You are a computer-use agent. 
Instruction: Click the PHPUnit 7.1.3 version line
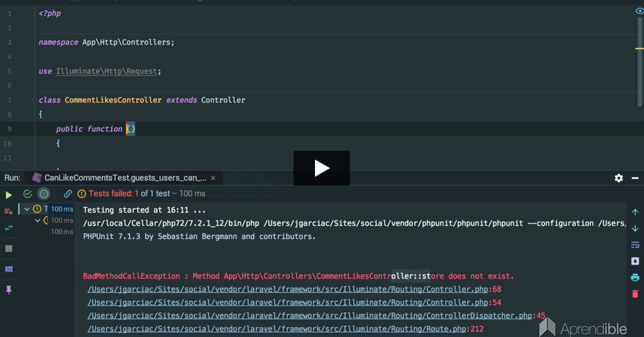[200, 237]
